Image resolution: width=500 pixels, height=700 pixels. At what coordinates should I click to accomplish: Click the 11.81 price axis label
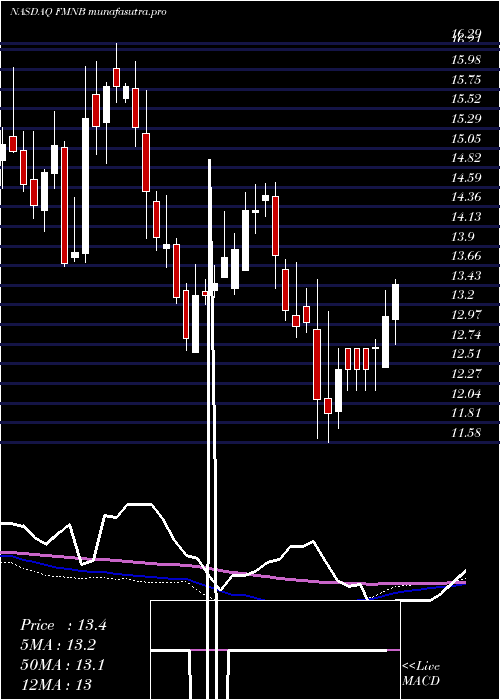click(466, 412)
